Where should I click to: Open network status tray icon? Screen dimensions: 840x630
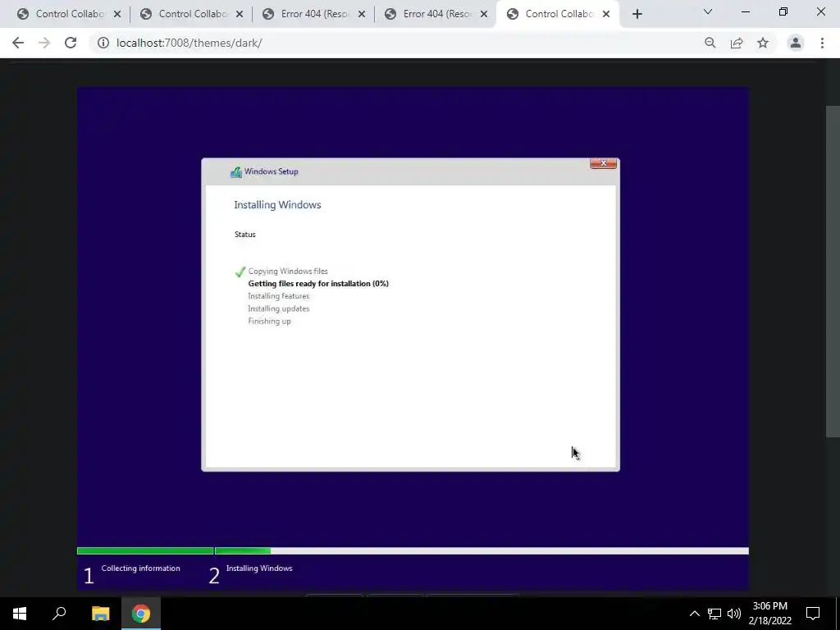coord(714,614)
